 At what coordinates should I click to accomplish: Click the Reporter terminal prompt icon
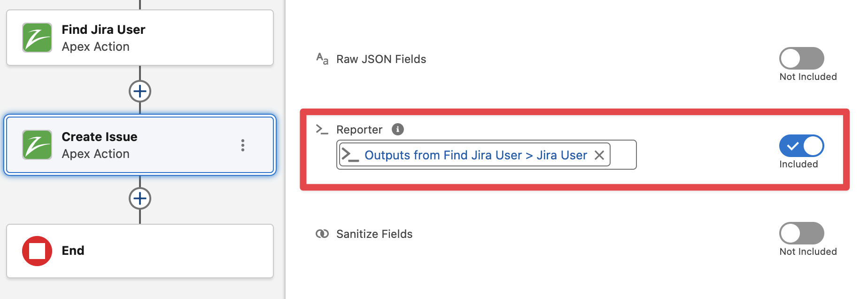[322, 129]
